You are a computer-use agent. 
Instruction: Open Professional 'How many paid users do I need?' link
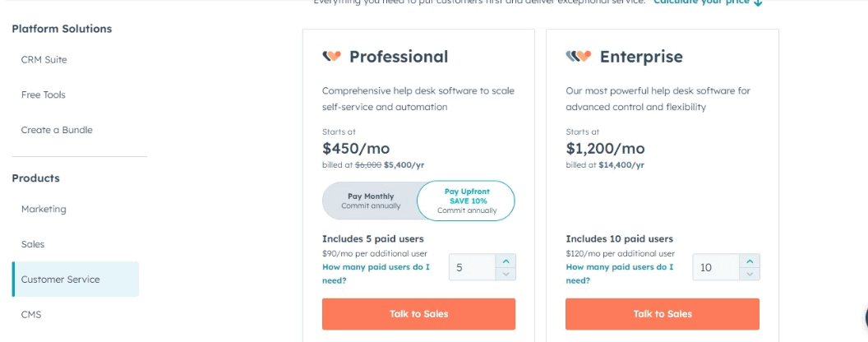376,274
